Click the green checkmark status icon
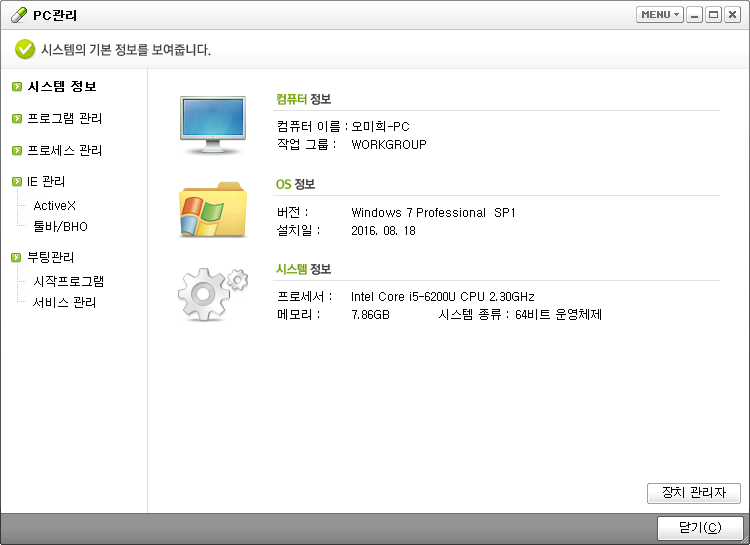Image resolution: width=750 pixels, height=545 pixels. coord(24,49)
